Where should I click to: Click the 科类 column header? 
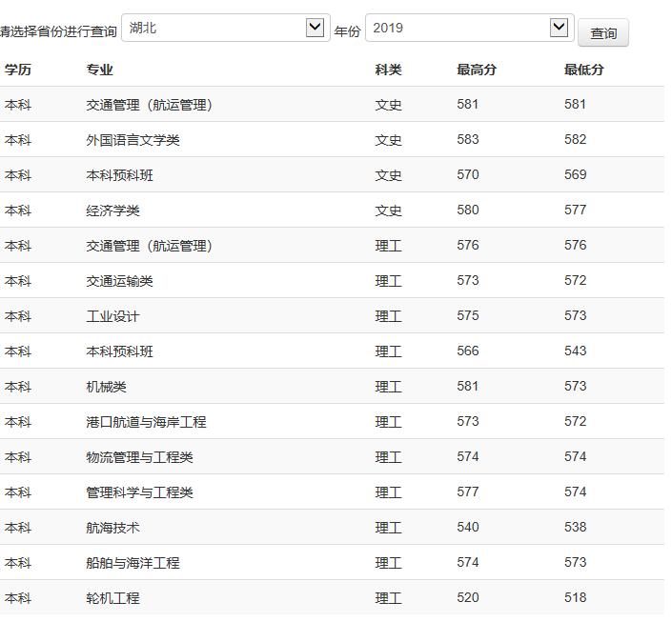tap(388, 70)
